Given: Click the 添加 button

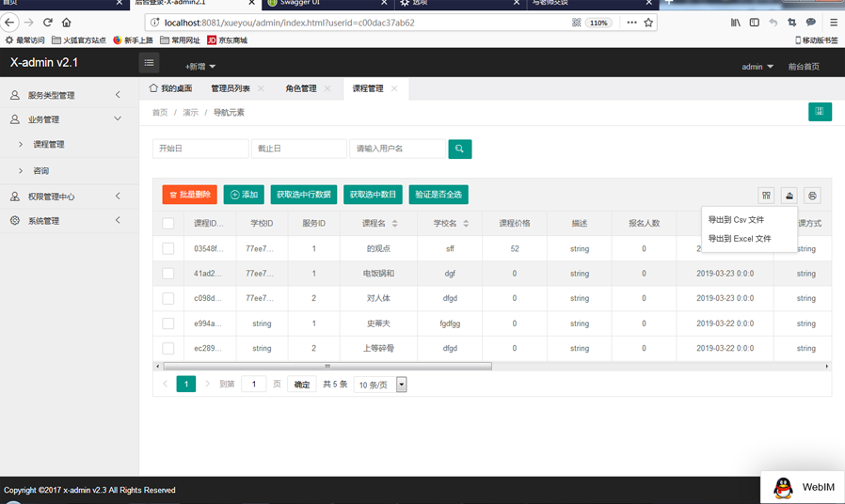Looking at the screenshot, I should click(x=244, y=195).
